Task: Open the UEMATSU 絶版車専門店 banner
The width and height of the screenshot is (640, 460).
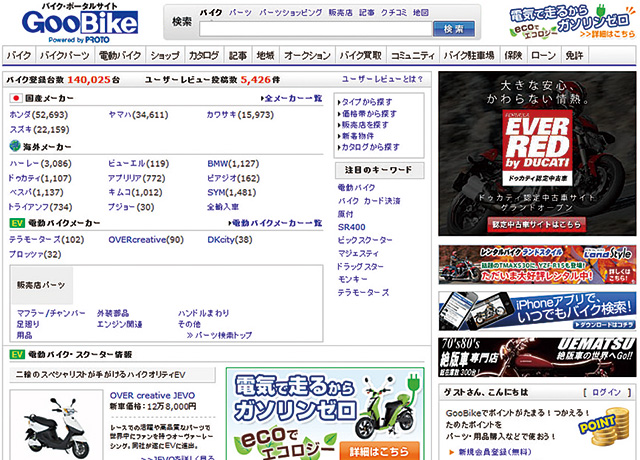Action: pos(537,357)
